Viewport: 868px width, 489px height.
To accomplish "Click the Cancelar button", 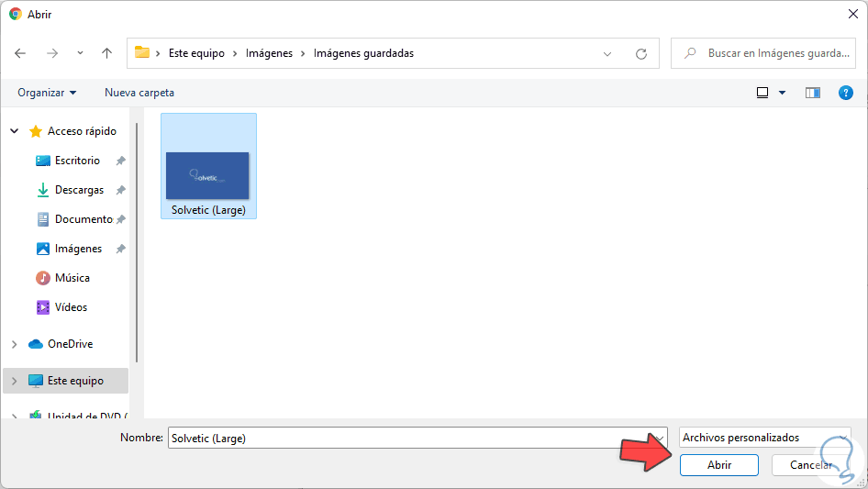I will (x=811, y=465).
